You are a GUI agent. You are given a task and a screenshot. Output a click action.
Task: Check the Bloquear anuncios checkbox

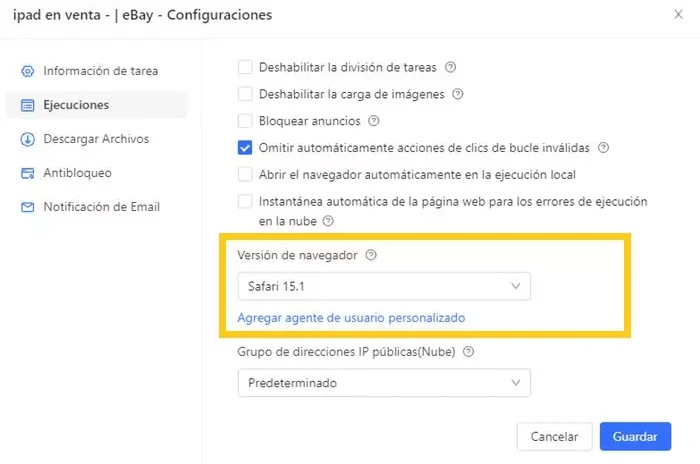pos(245,121)
